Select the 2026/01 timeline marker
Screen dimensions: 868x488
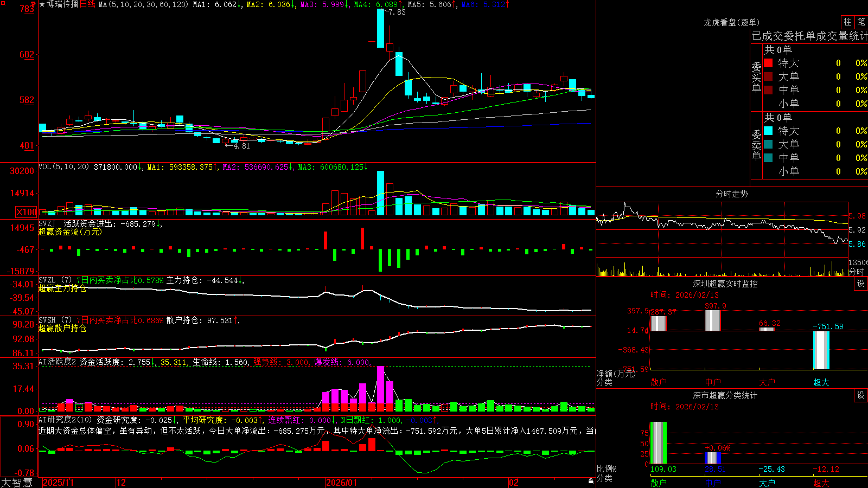coord(341,483)
